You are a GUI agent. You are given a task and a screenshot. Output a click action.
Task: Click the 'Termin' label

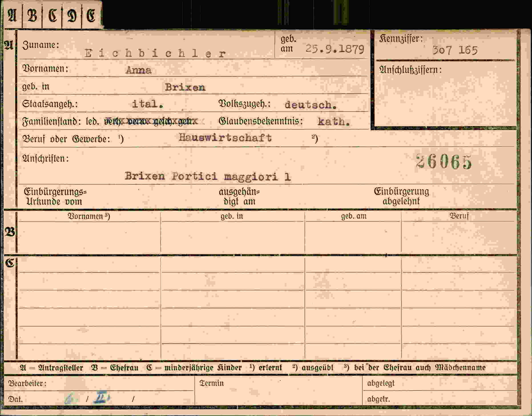tap(212, 383)
